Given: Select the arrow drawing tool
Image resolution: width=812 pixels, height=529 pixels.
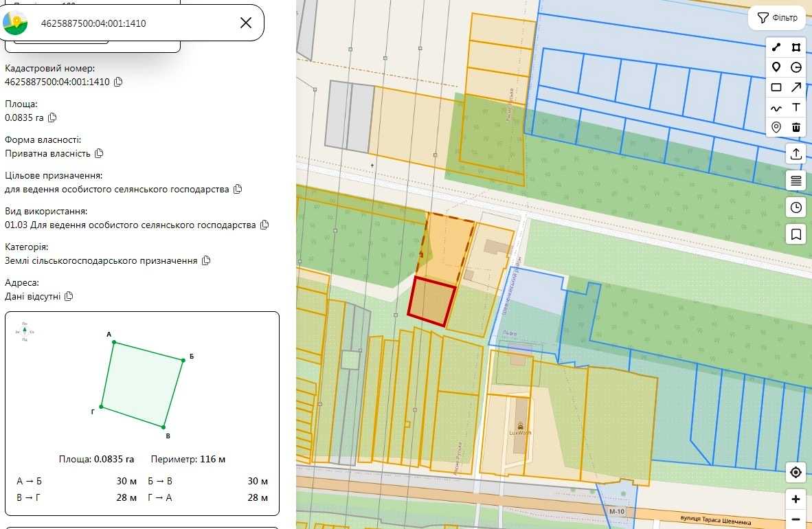Looking at the screenshot, I should (796, 87).
